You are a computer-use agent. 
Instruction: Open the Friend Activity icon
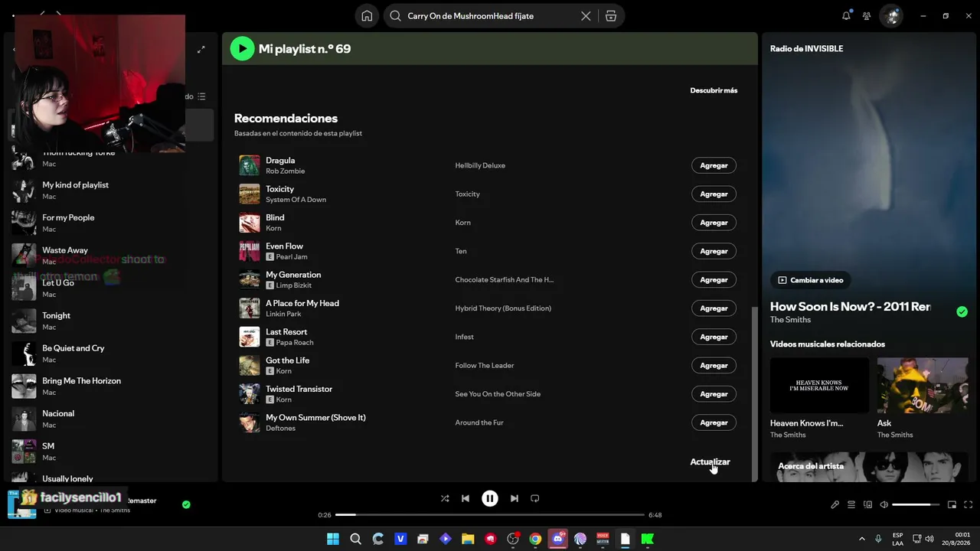pyautogui.click(x=867, y=16)
